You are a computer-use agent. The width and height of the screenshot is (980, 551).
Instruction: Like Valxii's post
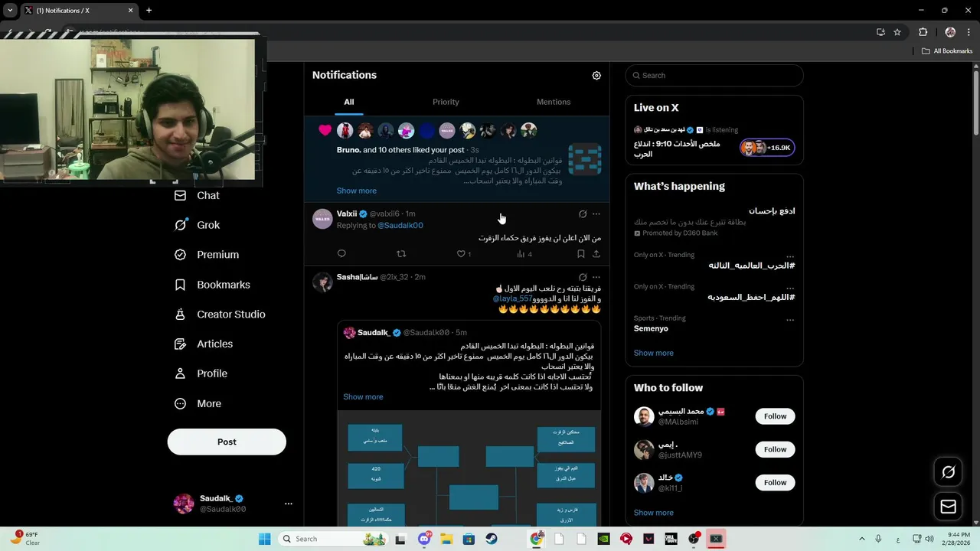pos(463,254)
